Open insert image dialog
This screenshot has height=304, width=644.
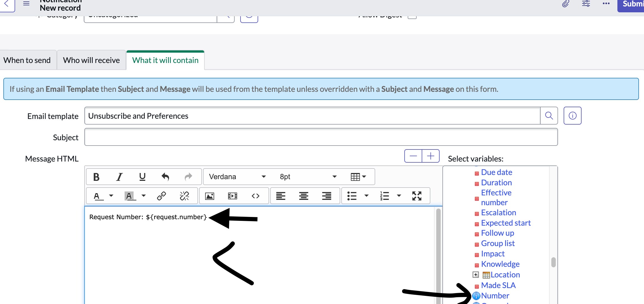click(210, 196)
